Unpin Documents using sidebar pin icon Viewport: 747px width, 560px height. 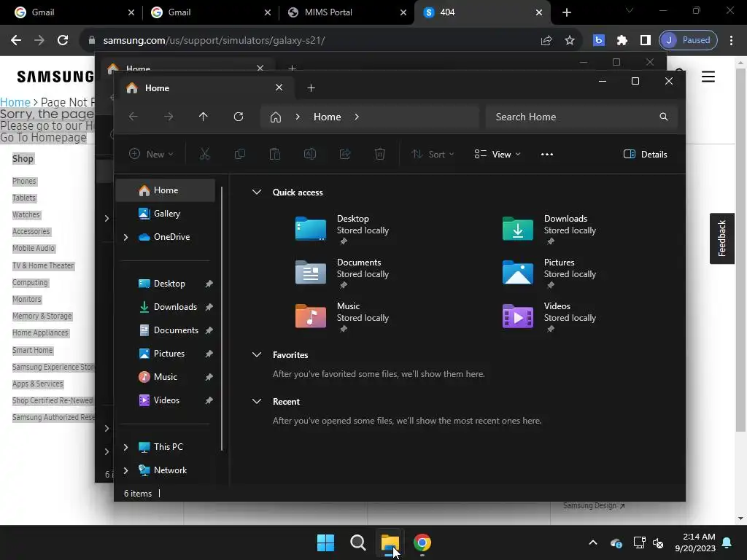(209, 330)
